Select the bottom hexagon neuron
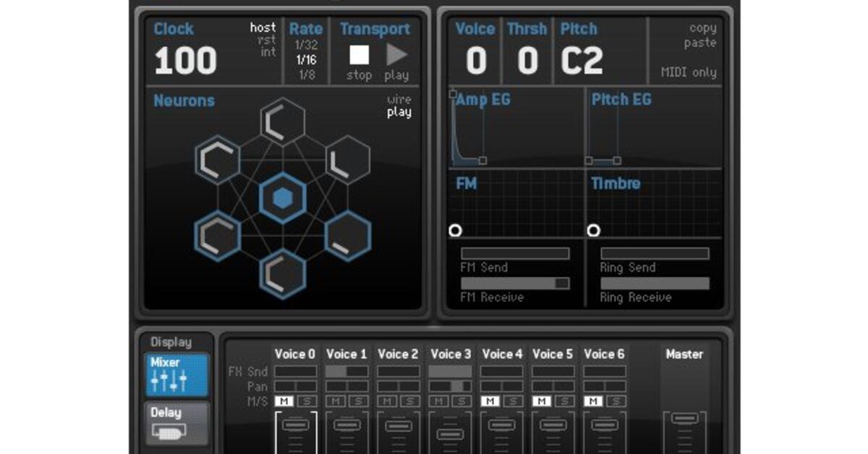Screen dimensions: 868x454 pyautogui.click(x=282, y=273)
